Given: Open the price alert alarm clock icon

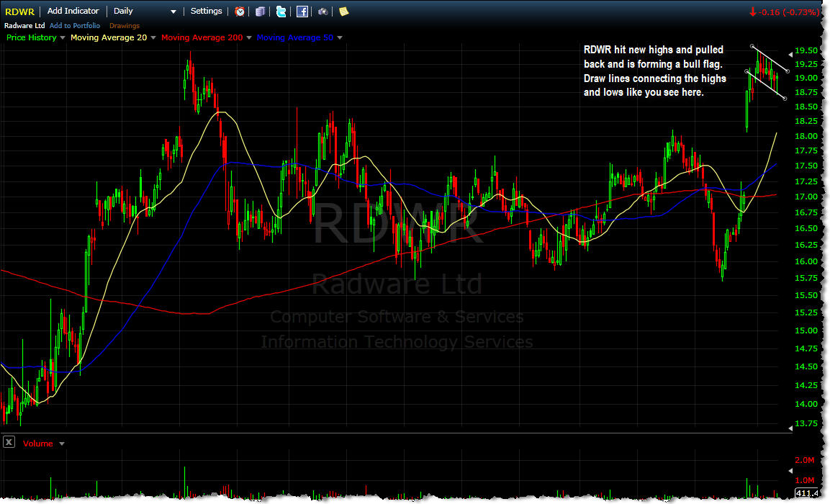Looking at the screenshot, I should click(x=240, y=11).
